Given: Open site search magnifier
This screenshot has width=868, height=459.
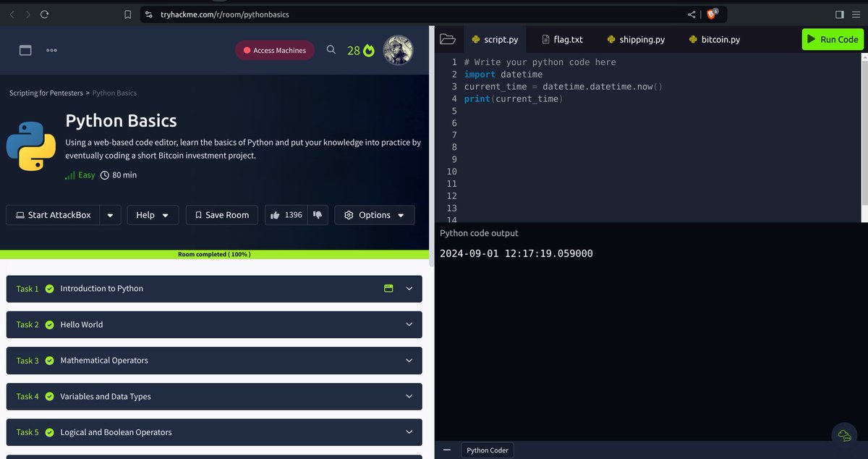Looking at the screenshot, I should (x=331, y=50).
